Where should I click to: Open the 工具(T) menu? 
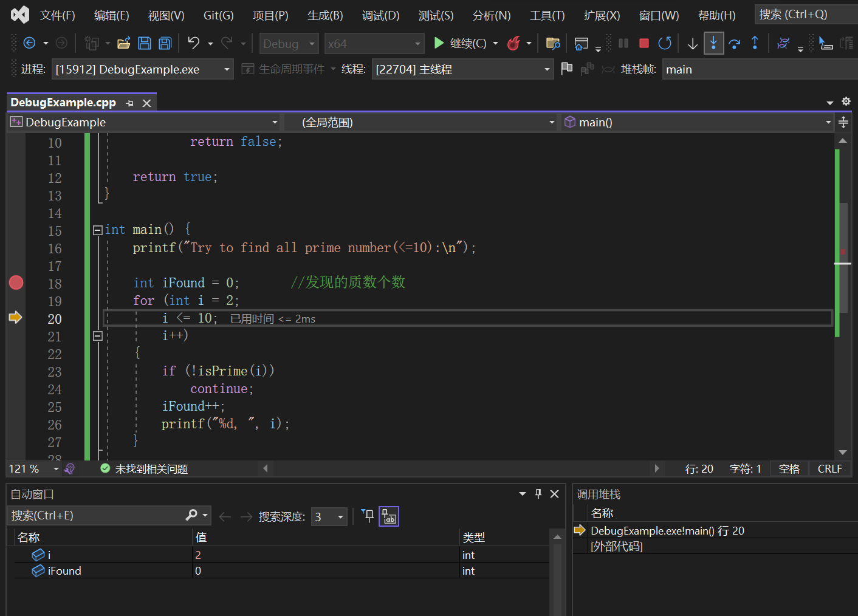pos(547,15)
